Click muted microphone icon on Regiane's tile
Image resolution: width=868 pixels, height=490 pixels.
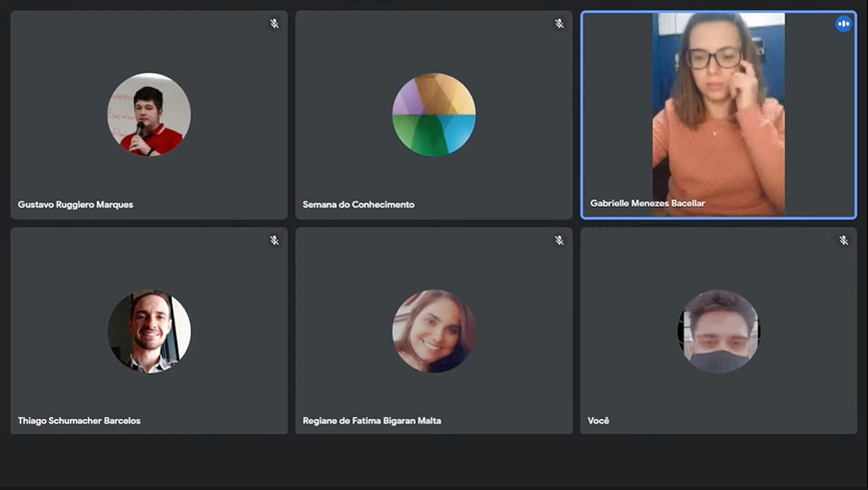559,241
